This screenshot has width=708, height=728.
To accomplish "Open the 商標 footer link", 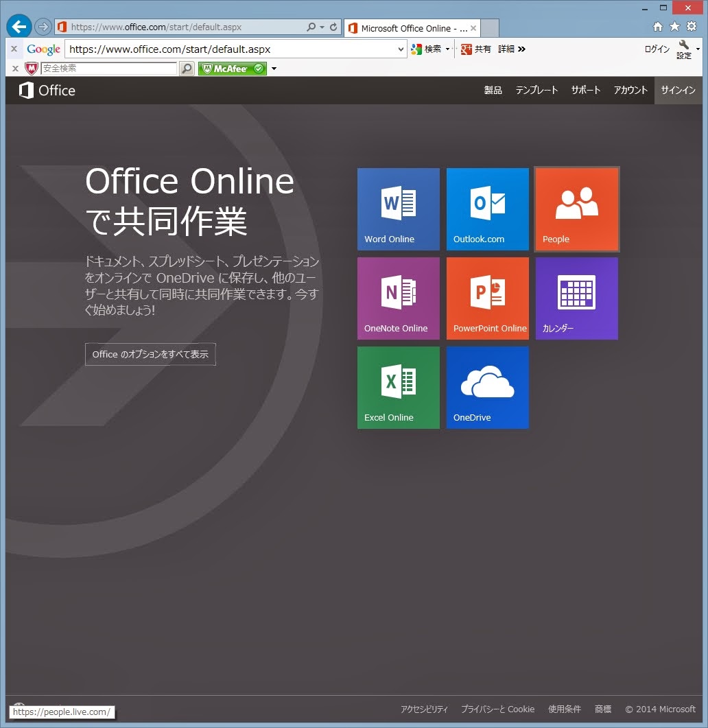I will click(603, 709).
